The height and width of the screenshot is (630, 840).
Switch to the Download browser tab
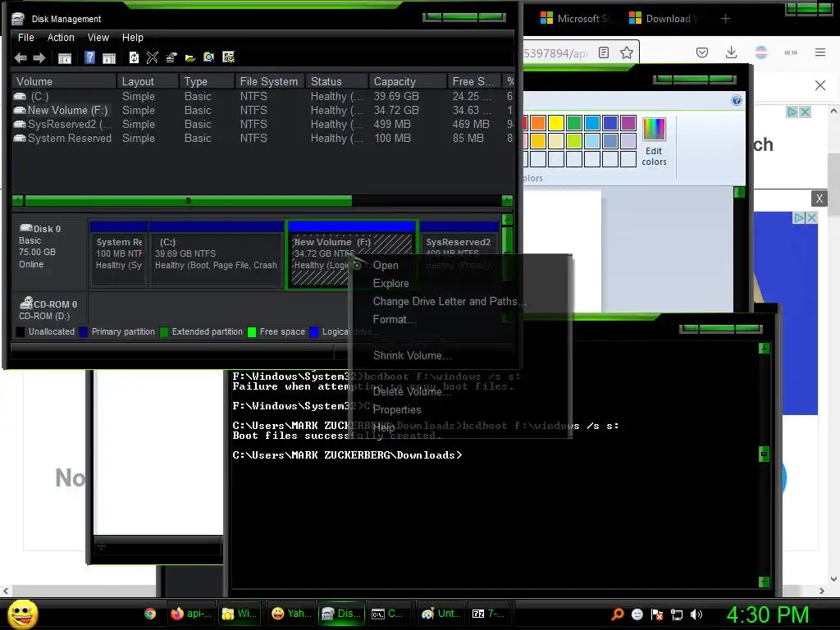tap(664, 19)
